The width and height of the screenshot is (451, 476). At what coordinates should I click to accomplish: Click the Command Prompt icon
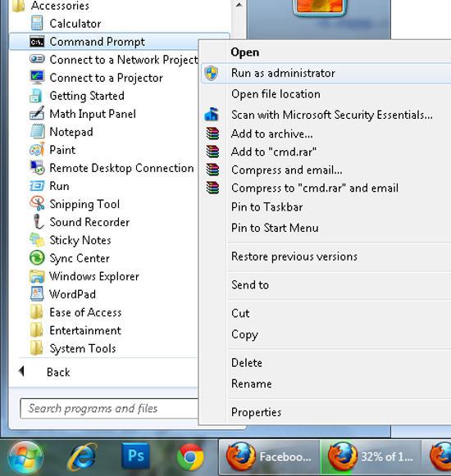[x=37, y=42]
